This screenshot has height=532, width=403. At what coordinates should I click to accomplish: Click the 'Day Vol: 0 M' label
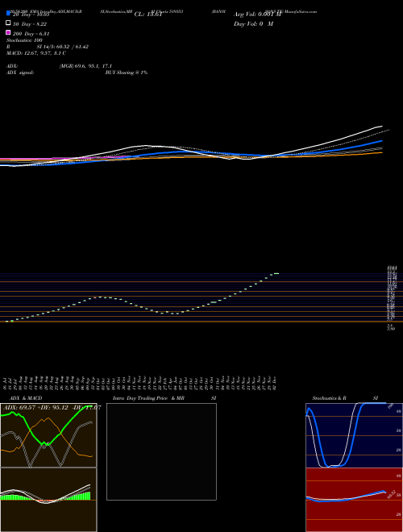[253, 24]
